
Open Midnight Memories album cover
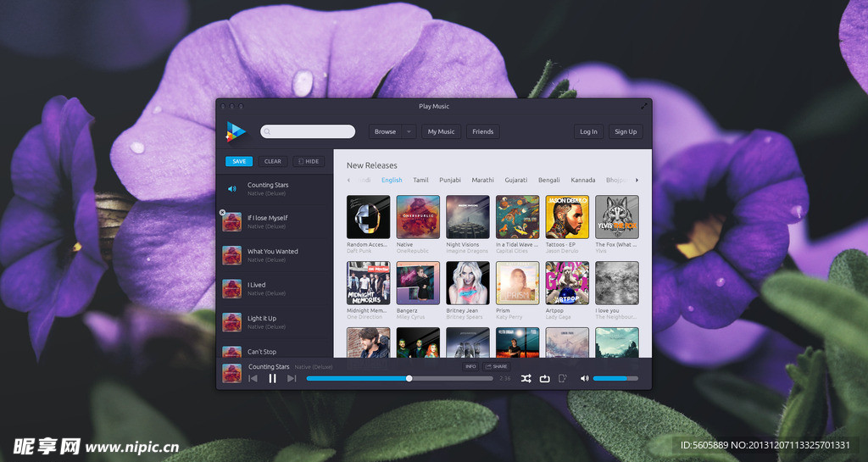368,283
